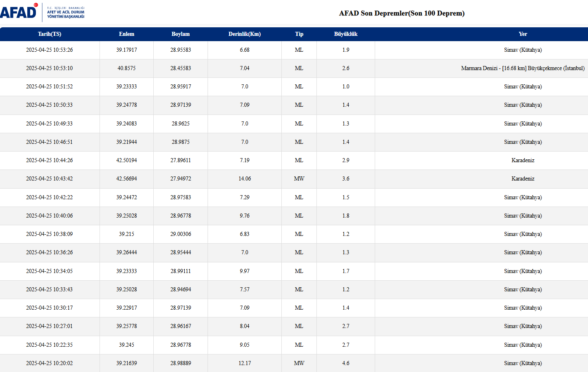Click the Afet ve Acil Durum Yönetimi Başkanlığı emblem text
Image resolution: width=588 pixels, height=372 pixels.
[x=66, y=12]
